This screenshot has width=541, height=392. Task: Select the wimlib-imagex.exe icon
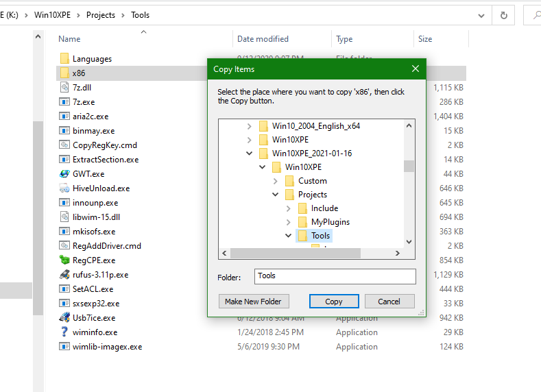(64, 347)
